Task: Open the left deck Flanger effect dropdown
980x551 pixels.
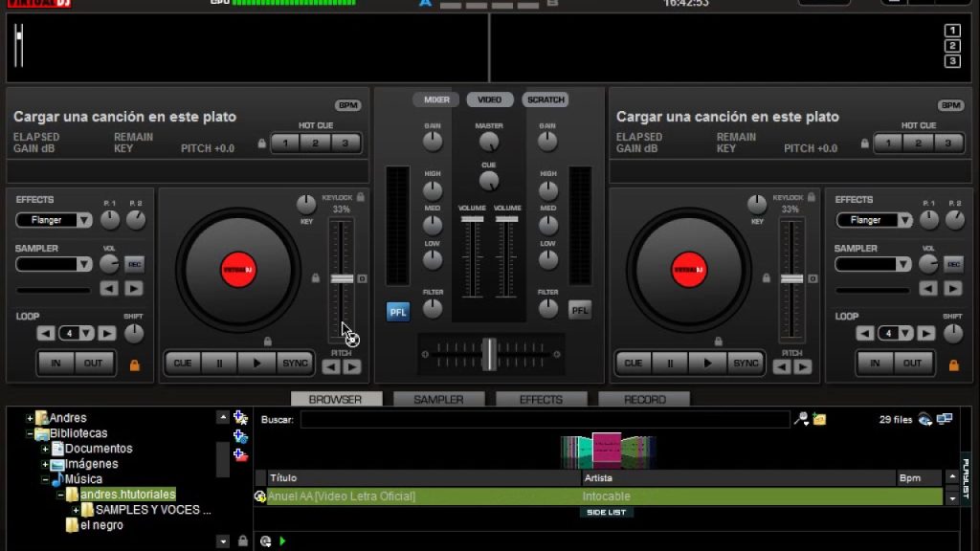Action: [x=84, y=220]
